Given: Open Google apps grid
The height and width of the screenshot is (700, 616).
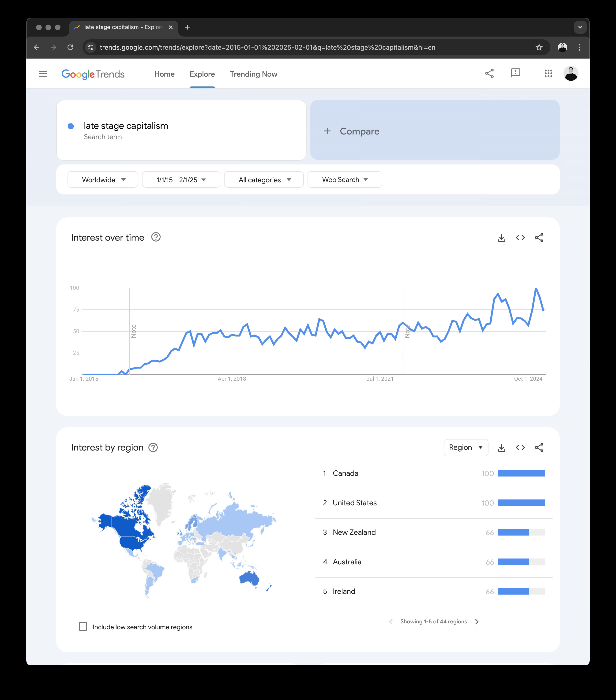Looking at the screenshot, I should tap(548, 74).
